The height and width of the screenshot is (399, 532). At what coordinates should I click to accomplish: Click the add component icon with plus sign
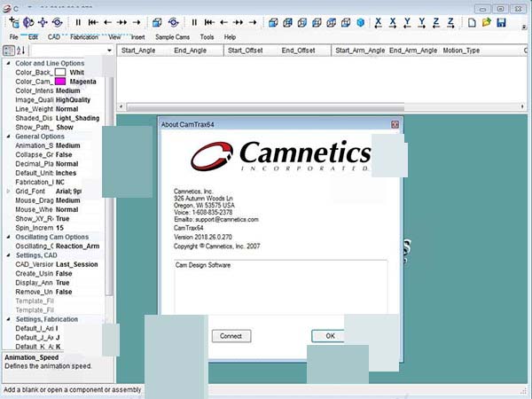point(14,22)
